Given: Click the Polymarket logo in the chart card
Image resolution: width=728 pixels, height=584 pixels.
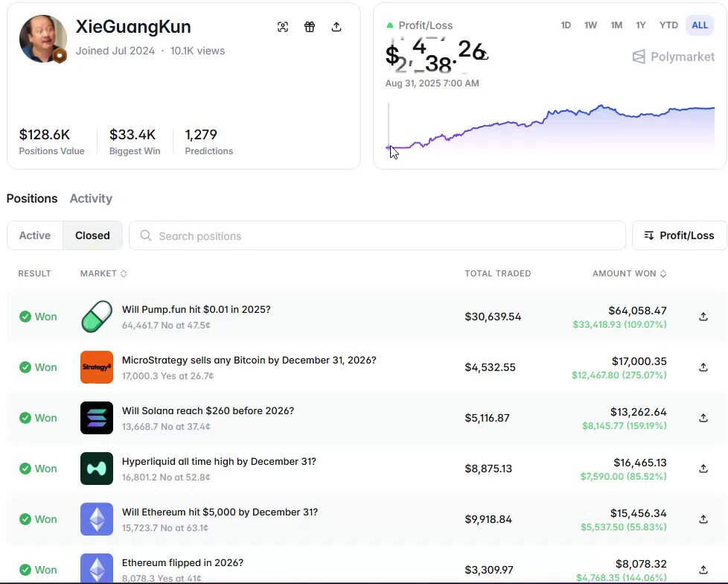Looking at the screenshot, I should (x=674, y=57).
